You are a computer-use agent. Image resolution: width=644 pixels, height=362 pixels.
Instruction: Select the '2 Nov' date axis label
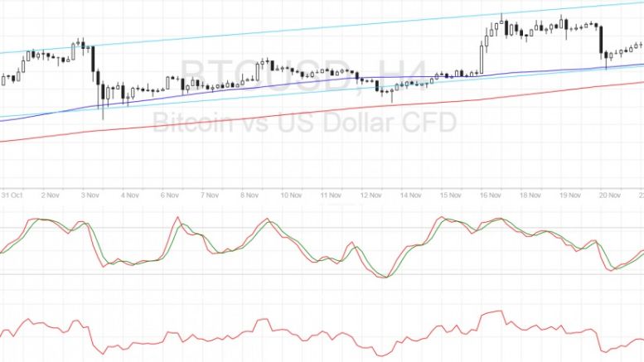[x=50, y=195]
